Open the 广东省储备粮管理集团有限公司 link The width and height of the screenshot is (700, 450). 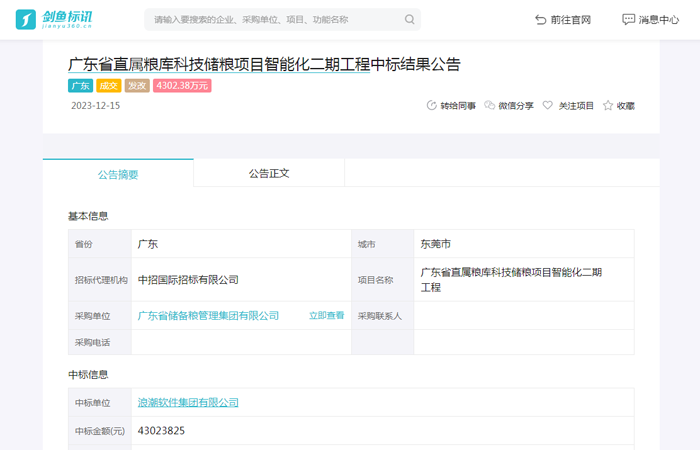point(208,316)
